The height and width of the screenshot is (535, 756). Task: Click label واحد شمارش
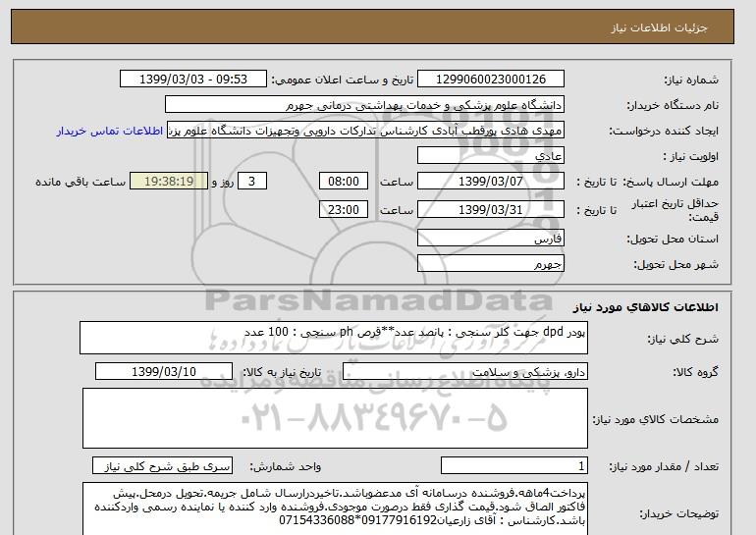coord(286,466)
